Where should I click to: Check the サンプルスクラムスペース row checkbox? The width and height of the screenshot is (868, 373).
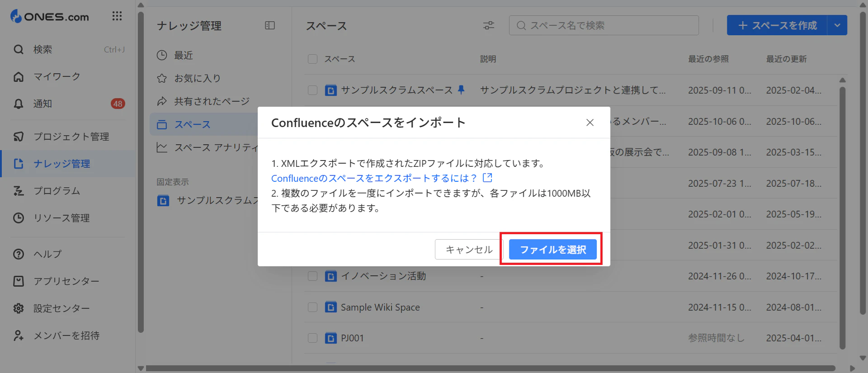[x=312, y=90]
